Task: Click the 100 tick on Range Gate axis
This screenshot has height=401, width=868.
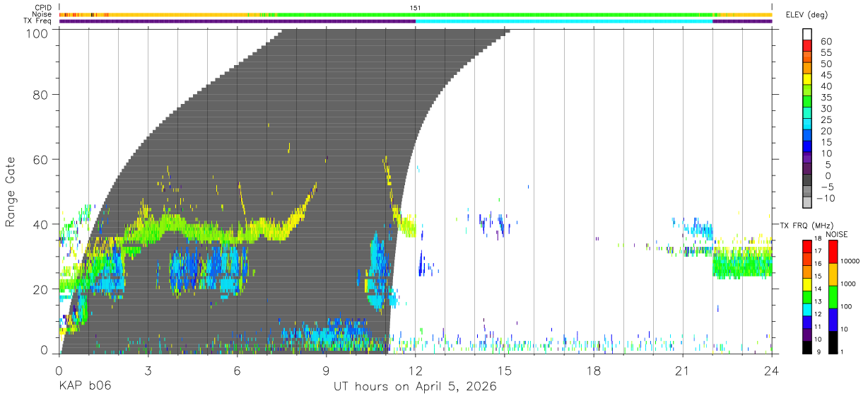Action: [37, 33]
